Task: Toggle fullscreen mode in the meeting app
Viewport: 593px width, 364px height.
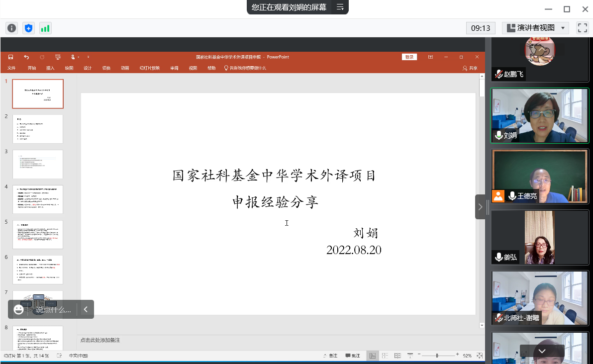Action: pyautogui.click(x=582, y=28)
